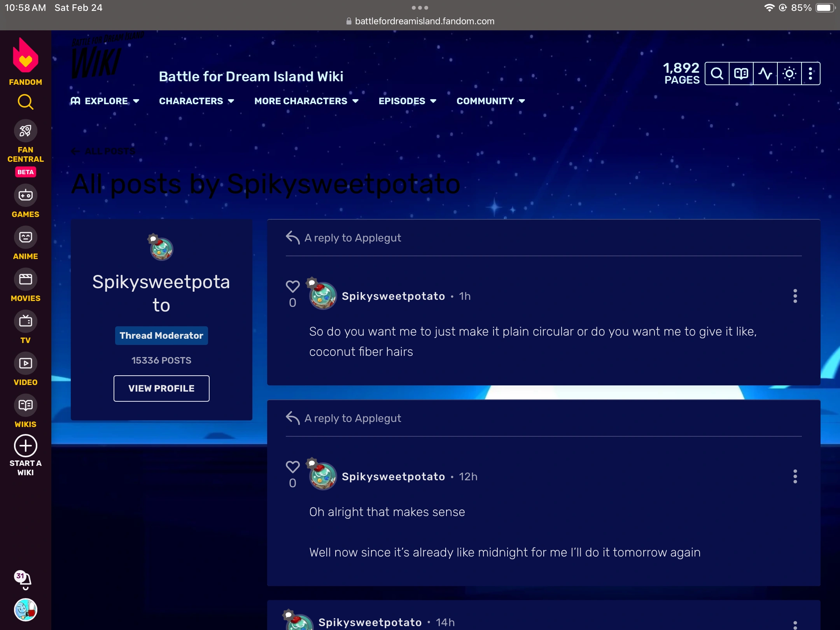This screenshot has width=840, height=630.
Task: Open the Anime section icon
Action: [x=25, y=237]
